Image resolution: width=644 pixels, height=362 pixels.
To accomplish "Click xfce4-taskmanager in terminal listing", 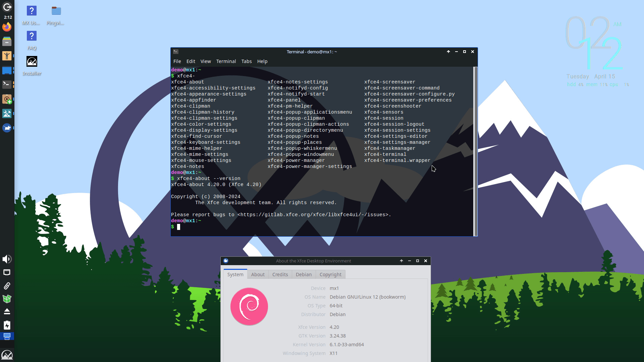I will tap(390, 148).
